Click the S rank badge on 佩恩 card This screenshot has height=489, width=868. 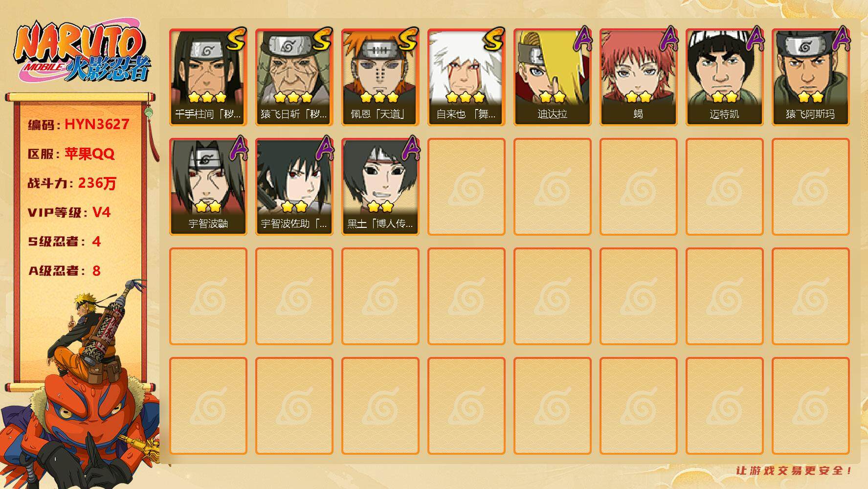[x=408, y=39]
